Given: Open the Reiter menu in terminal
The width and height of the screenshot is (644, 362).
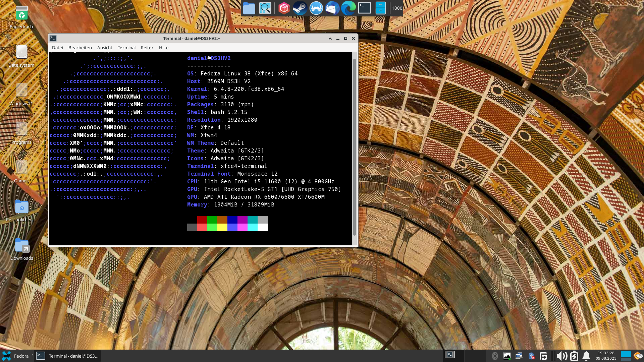Looking at the screenshot, I should pyautogui.click(x=147, y=48).
